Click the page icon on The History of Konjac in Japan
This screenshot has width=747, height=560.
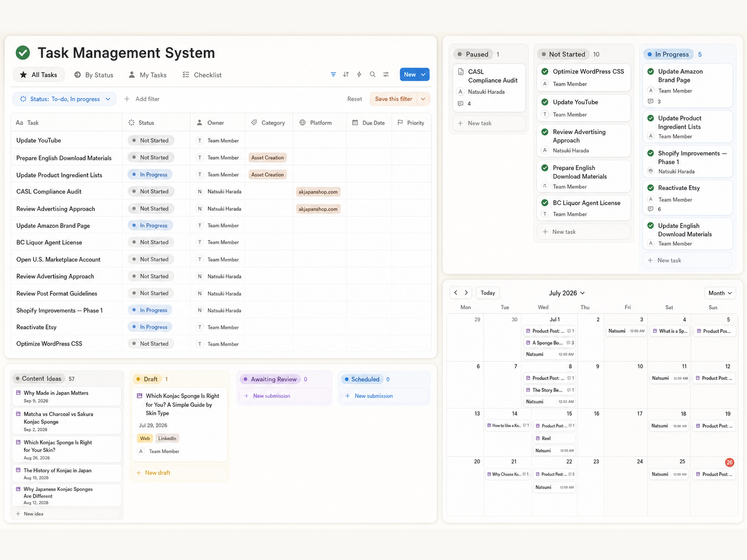tap(18, 470)
